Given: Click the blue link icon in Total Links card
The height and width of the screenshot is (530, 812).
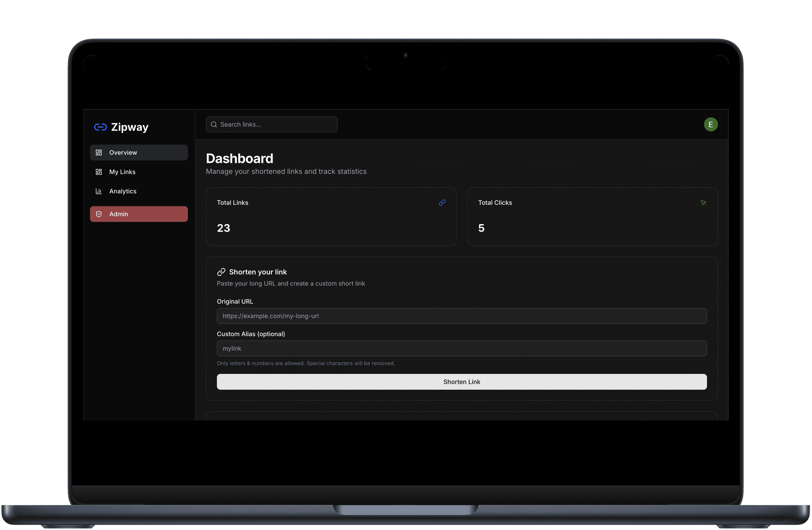Looking at the screenshot, I should point(442,203).
